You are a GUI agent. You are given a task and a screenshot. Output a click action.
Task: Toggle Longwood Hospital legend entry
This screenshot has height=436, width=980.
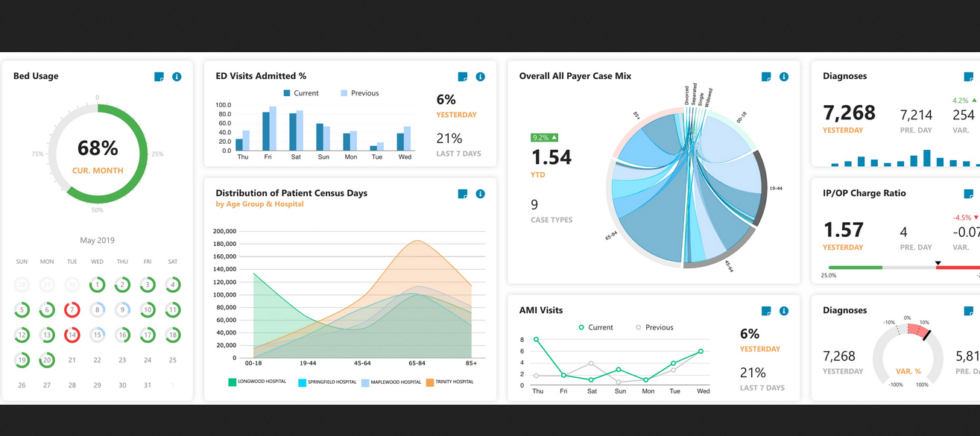[257, 382]
